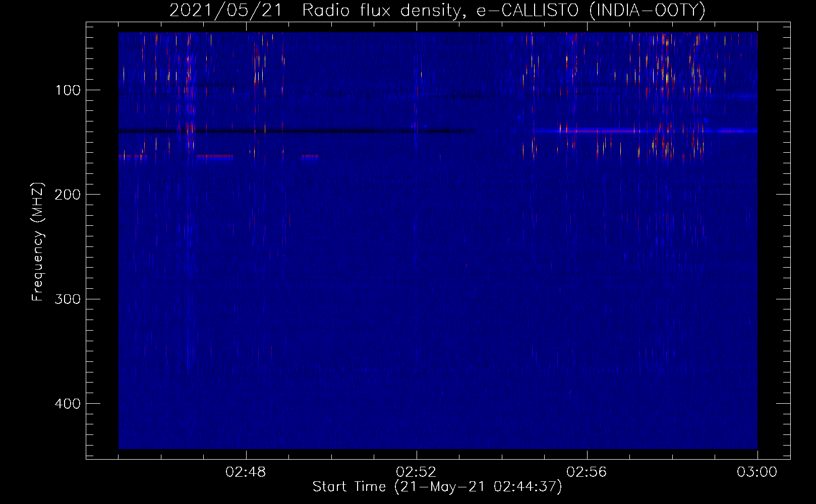Click the 200 frequency tick label
816x504 pixels.
click(x=68, y=195)
